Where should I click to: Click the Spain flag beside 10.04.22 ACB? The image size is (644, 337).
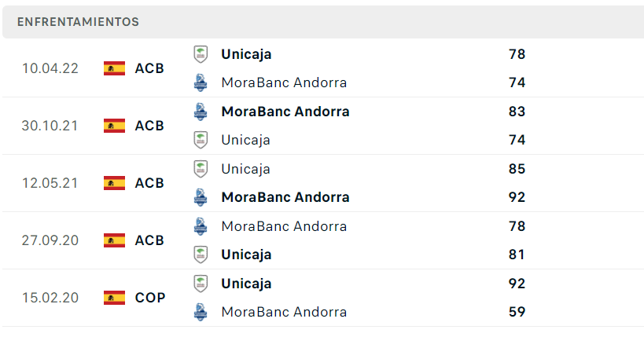point(114,68)
